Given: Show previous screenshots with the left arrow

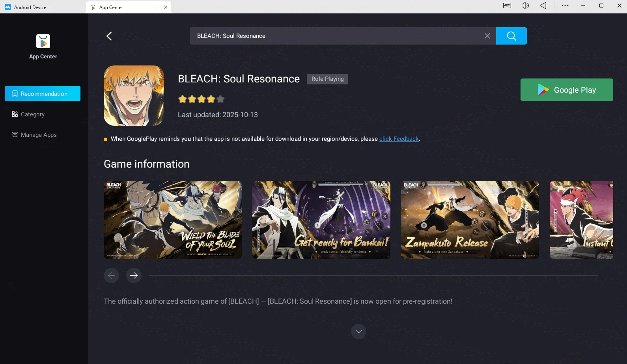Looking at the screenshot, I should 111,275.
